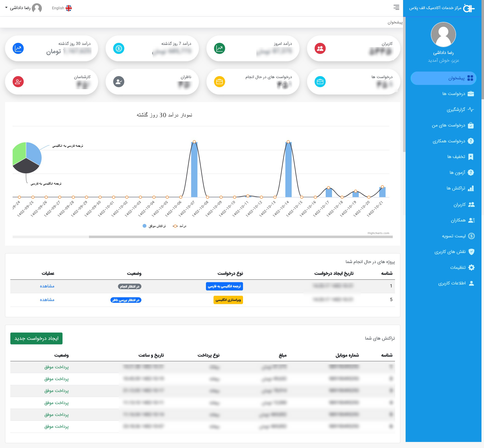Click the gray user-check icon in ناظران card
The height and width of the screenshot is (448, 484).
119,82
